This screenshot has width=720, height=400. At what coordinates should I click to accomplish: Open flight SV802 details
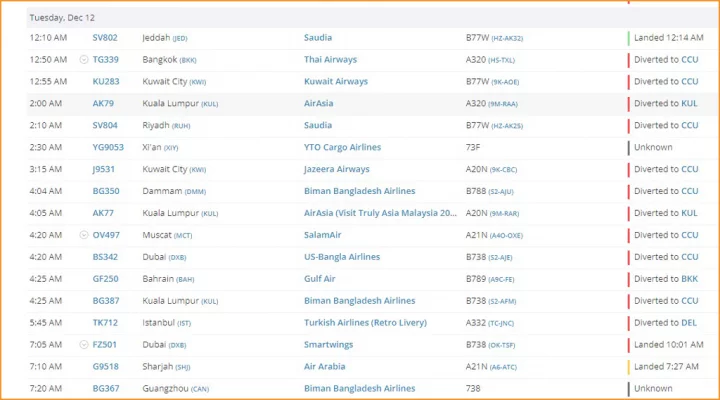105,38
